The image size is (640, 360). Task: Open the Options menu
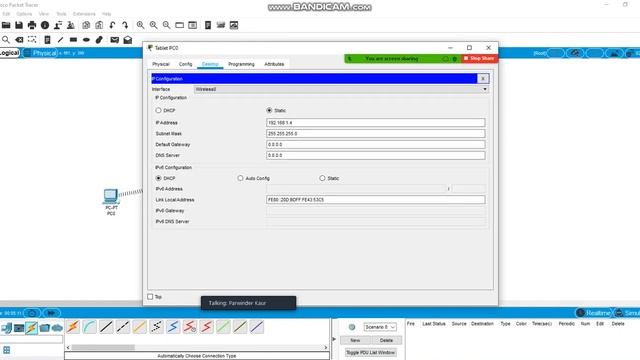pos(24,14)
